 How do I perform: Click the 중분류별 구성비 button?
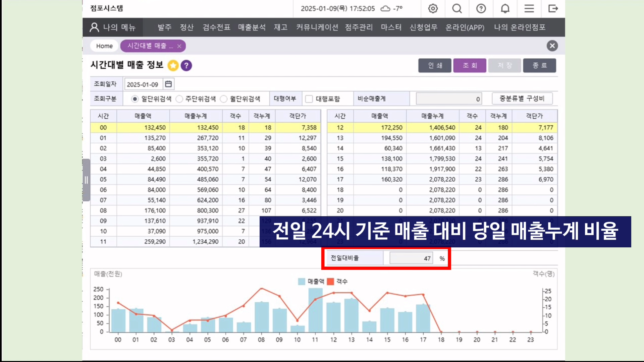click(522, 99)
